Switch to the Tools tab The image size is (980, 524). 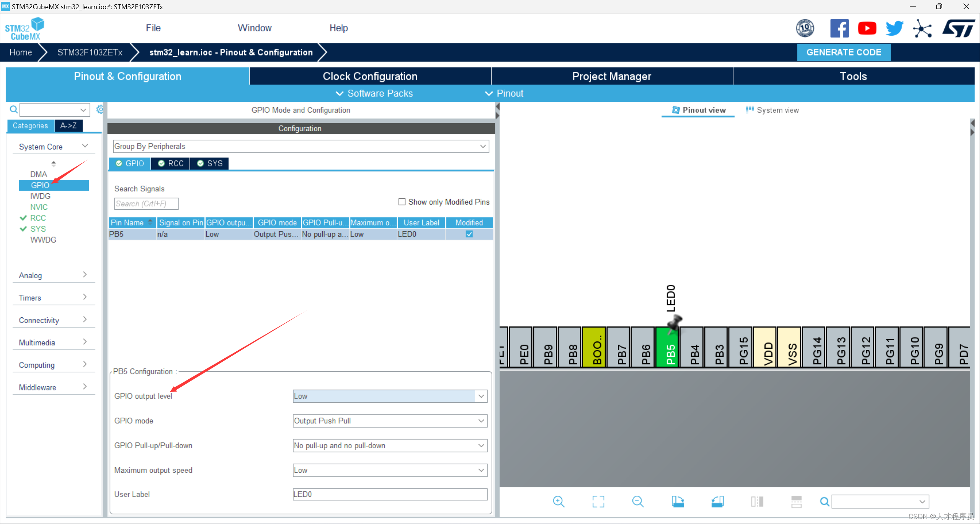click(853, 76)
